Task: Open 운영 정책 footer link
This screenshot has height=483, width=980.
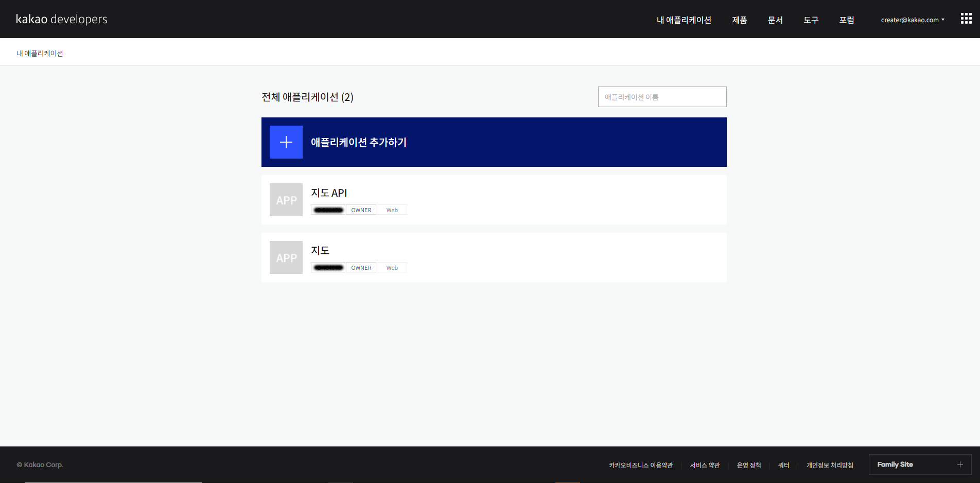Action: (x=749, y=465)
